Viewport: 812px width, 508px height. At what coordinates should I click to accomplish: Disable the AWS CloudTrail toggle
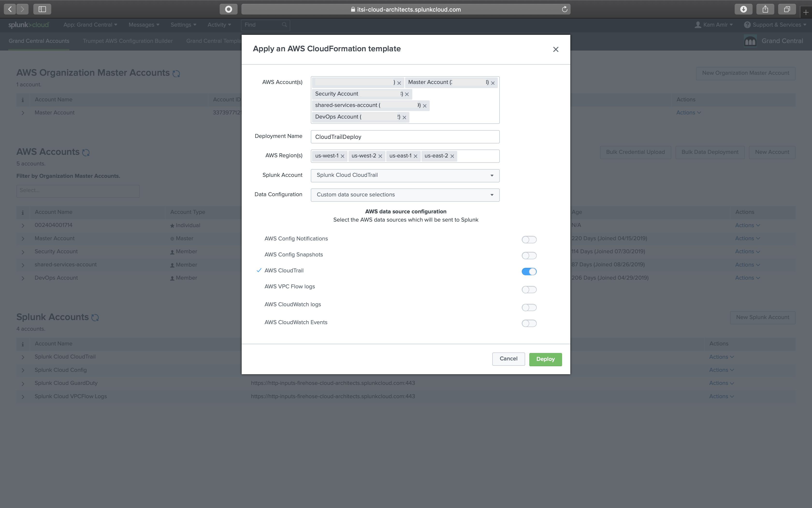[x=529, y=271]
